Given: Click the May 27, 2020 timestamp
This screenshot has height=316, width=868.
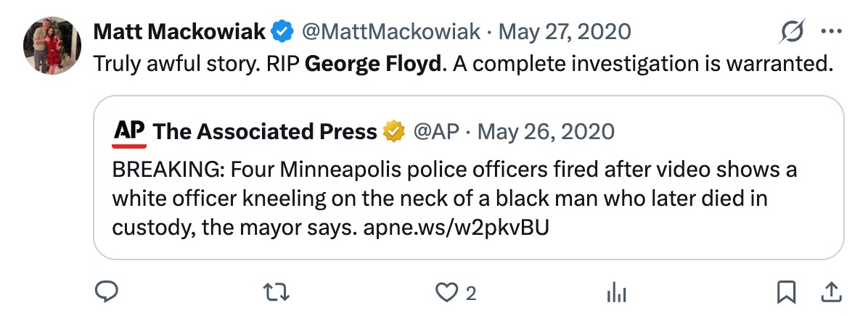Looking at the screenshot, I should [x=565, y=32].
